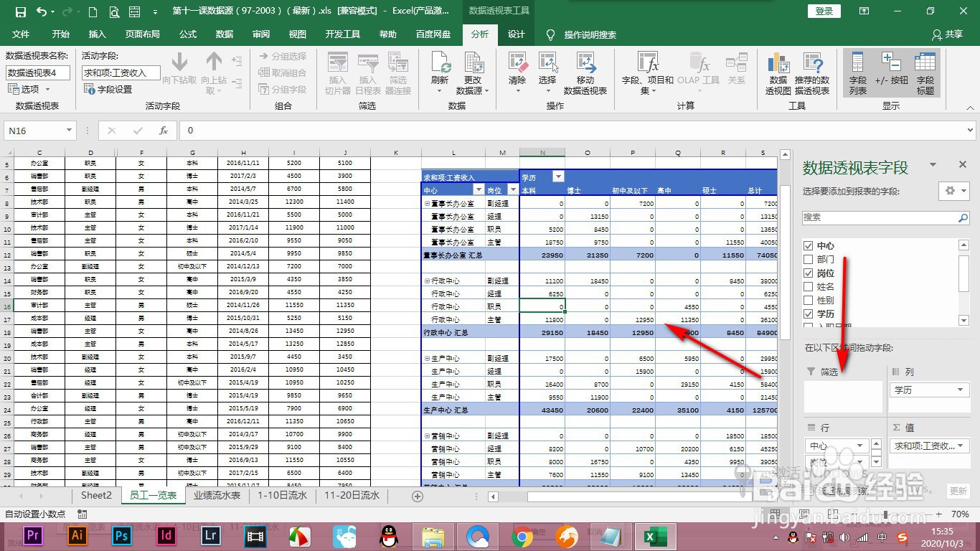This screenshot has width=980, height=551.
Task: Click the new sheet plus icon
Action: tap(418, 496)
